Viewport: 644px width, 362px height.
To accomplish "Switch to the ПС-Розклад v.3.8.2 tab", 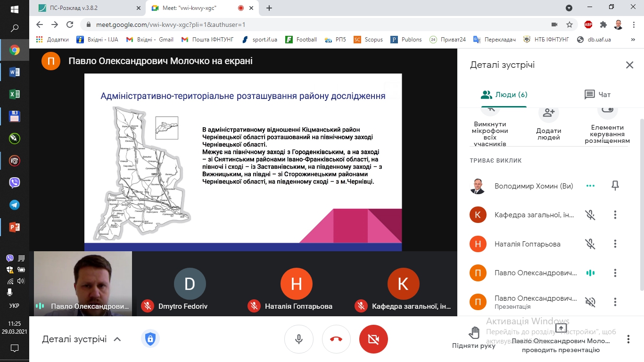I will click(89, 8).
